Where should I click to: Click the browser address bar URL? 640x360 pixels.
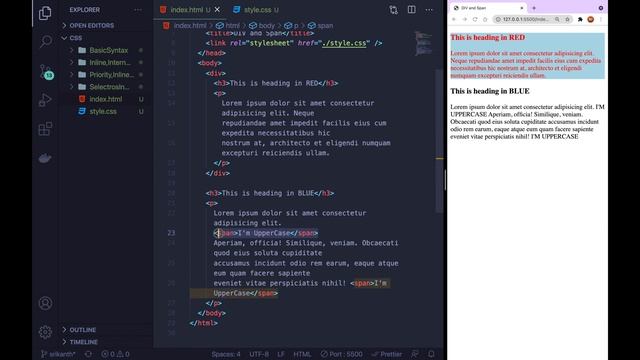coord(525,19)
